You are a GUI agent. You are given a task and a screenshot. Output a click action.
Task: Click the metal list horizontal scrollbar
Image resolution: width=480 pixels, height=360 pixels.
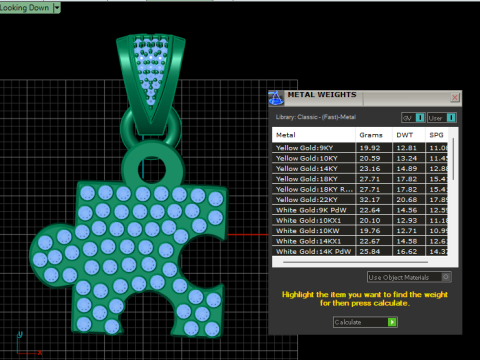pyautogui.click(x=355, y=262)
